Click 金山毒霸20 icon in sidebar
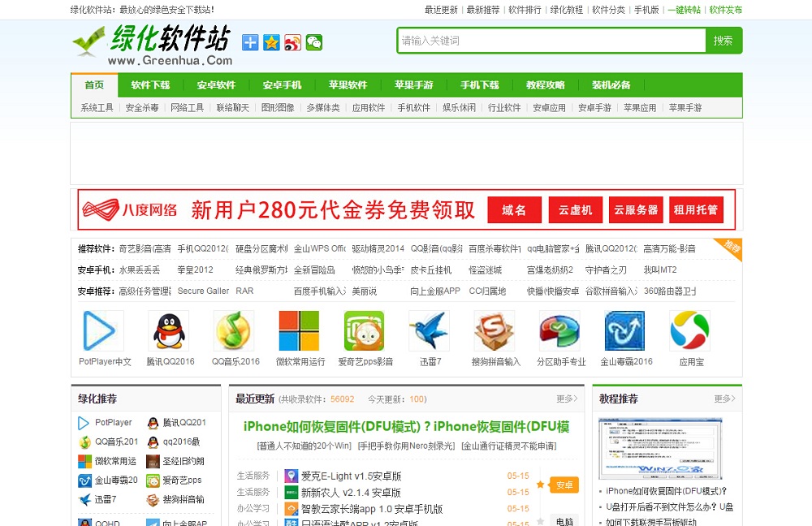The image size is (812, 526). point(84,481)
